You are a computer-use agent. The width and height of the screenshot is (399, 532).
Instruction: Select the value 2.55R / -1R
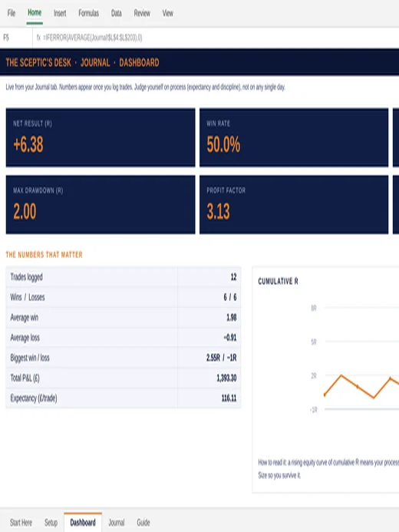pos(221,358)
